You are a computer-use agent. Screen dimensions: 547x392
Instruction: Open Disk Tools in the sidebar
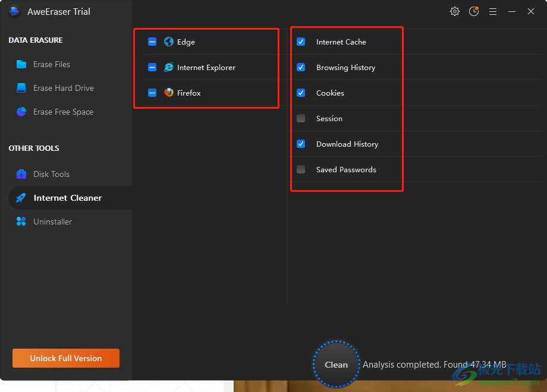(x=70, y=174)
